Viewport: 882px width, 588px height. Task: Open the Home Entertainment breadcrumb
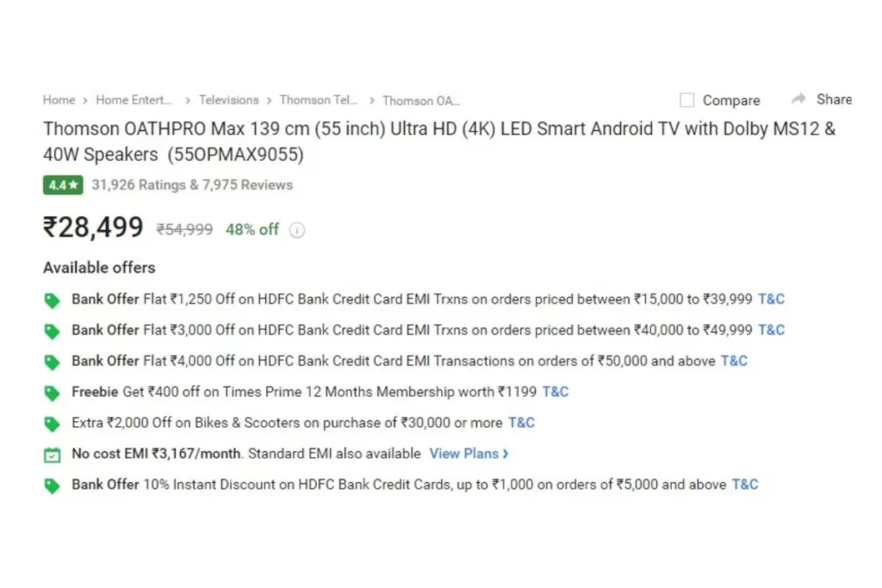pyautogui.click(x=134, y=100)
